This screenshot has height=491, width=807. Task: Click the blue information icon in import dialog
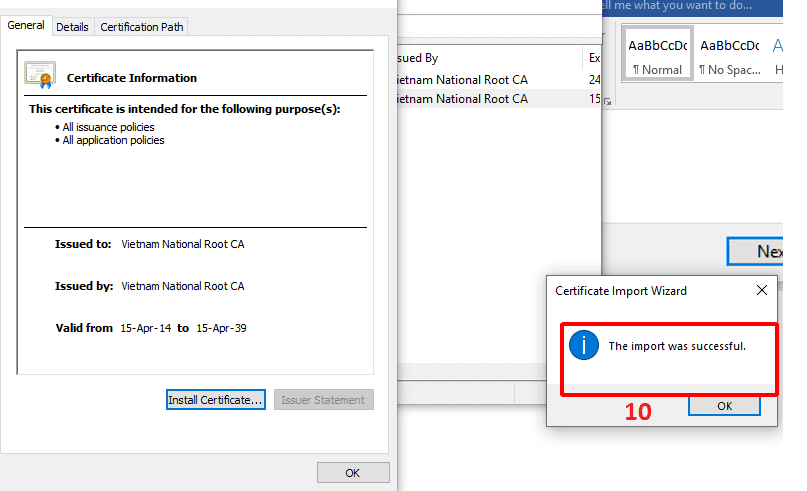(x=584, y=345)
